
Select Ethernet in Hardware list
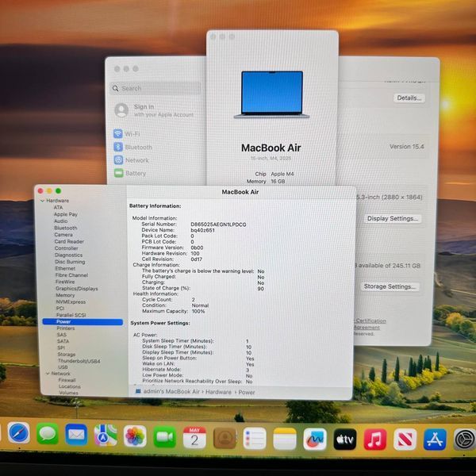[x=65, y=268]
